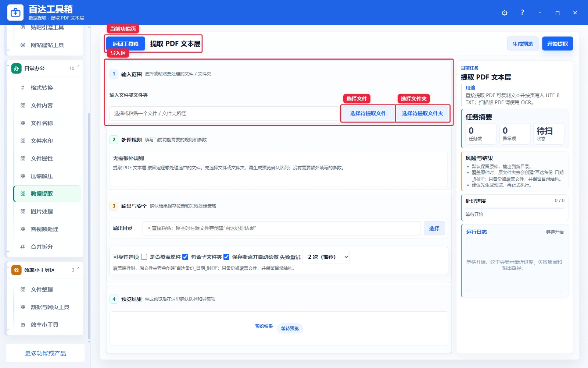This screenshot has width=588, height=368.
Task: Open the 音视频处理 menu item
Action: tap(47, 229)
